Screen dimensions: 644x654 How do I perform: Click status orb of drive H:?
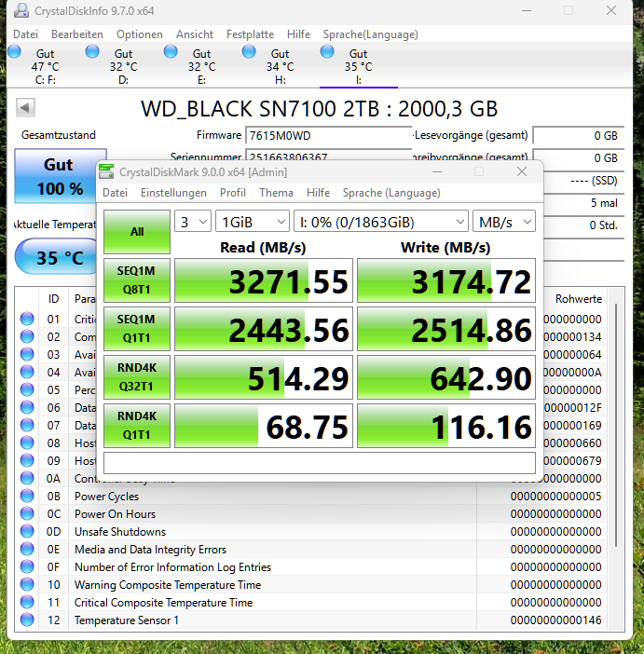click(249, 52)
